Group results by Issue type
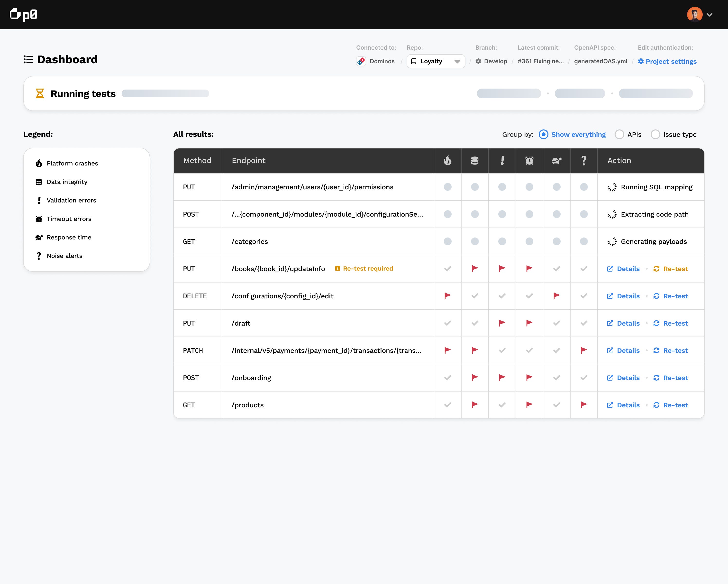Image resolution: width=728 pixels, height=584 pixels. tap(655, 134)
